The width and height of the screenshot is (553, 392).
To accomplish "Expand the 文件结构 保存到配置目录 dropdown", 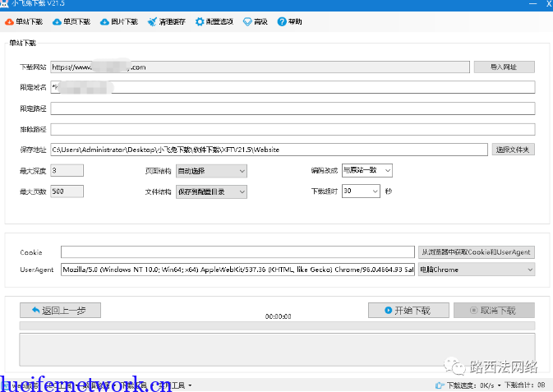I will 211,192.
